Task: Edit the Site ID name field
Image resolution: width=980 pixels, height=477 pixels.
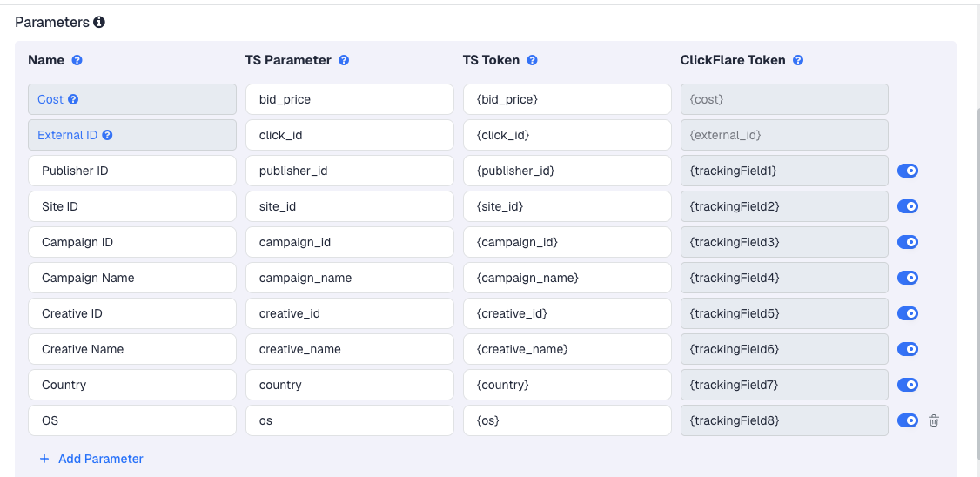Action: 132,206
